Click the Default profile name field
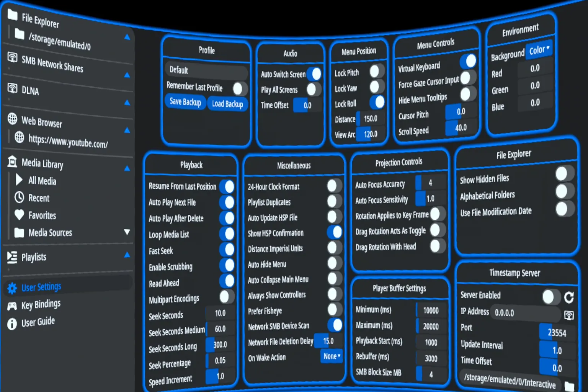The height and width of the screenshot is (392, 588). 206,71
